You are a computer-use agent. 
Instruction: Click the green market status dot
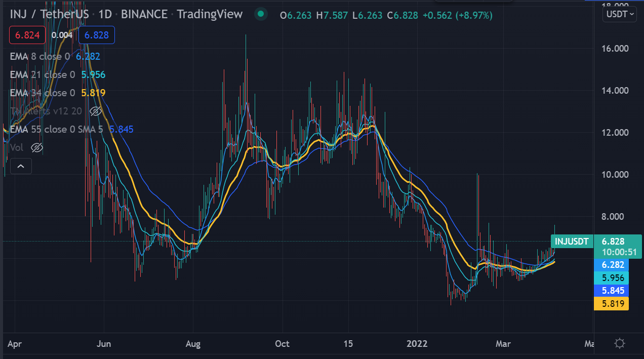pos(260,14)
